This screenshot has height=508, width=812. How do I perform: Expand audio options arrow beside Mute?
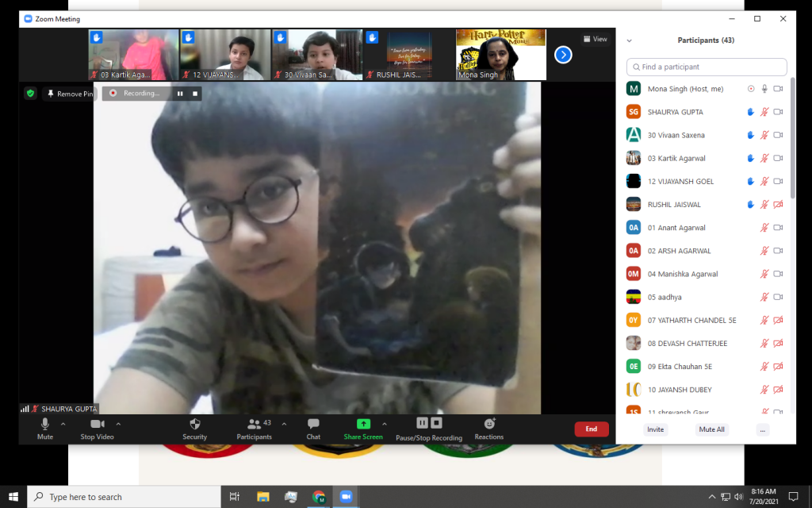[63, 424]
